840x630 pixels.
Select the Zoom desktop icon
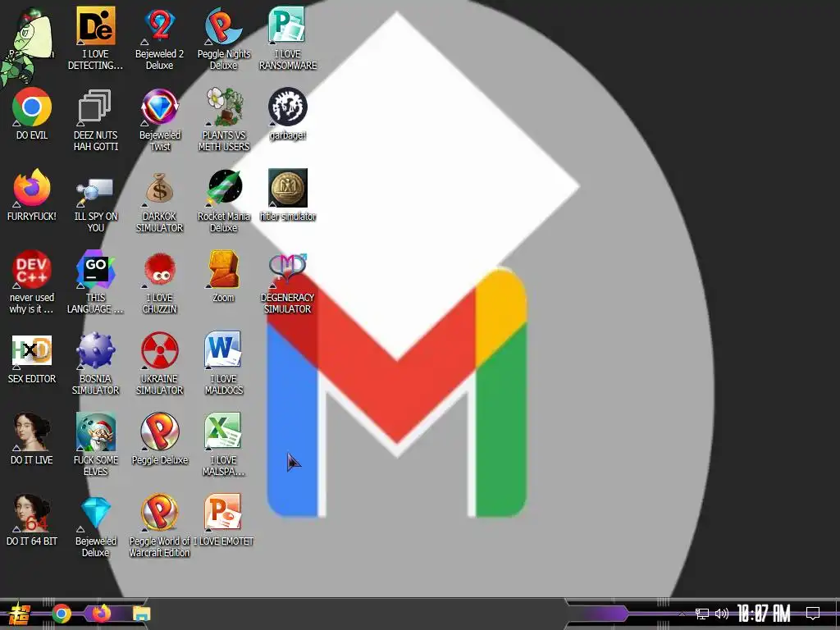click(223, 269)
